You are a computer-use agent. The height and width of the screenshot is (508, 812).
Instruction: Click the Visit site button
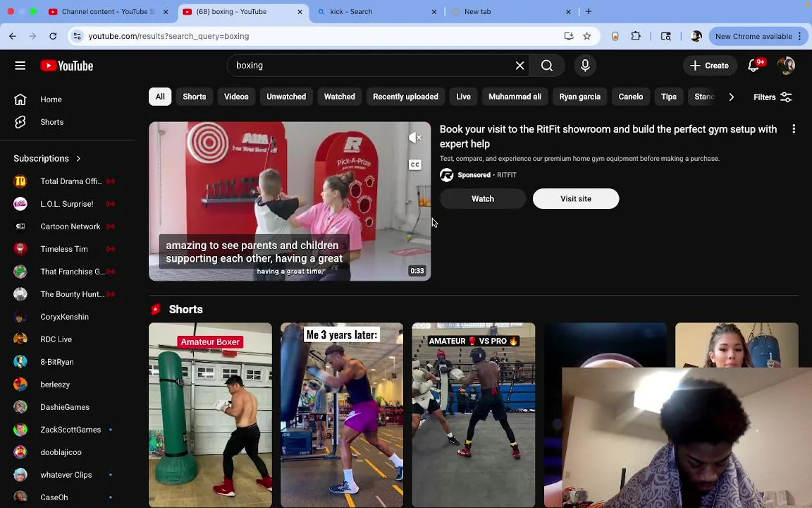coord(576,198)
